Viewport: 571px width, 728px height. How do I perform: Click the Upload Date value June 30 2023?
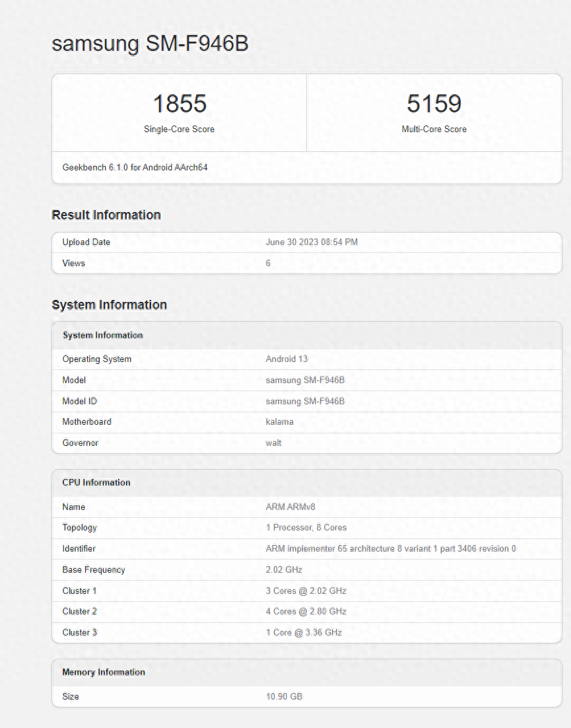(312, 242)
